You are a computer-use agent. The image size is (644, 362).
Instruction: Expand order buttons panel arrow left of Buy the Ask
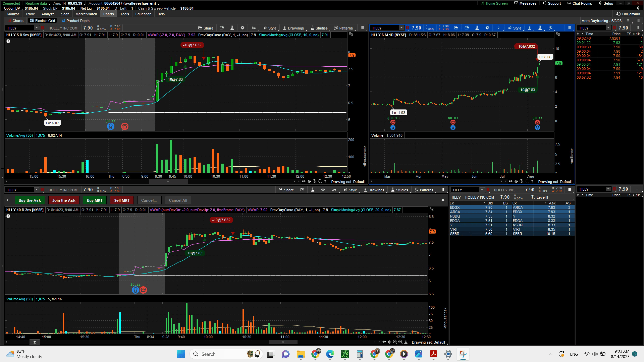pyautogui.click(x=8, y=200)
